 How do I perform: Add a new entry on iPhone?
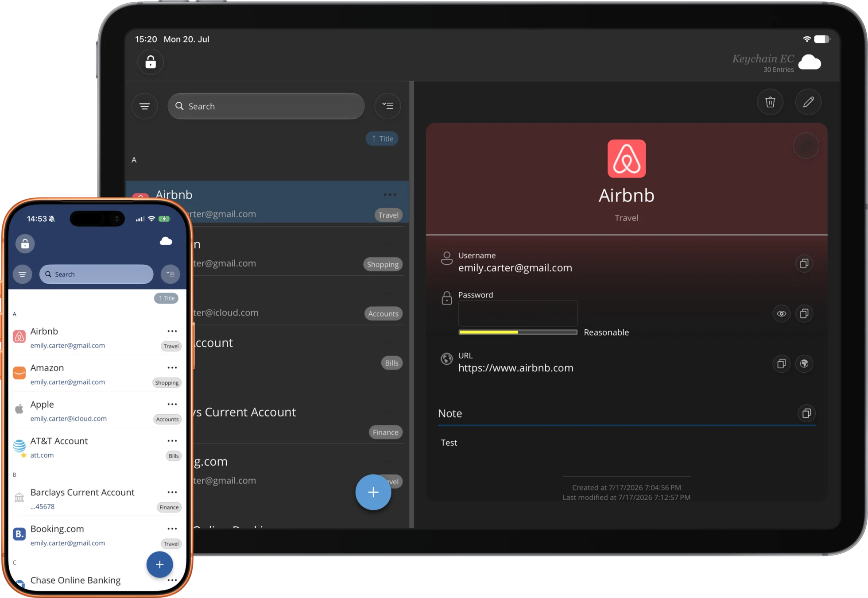[159, 564]
